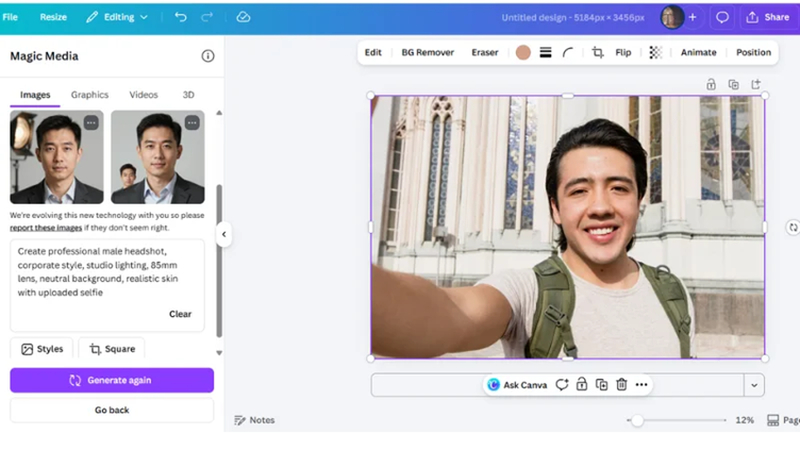Duplicate the element in floating toolbar
This screenshot has height=450, width=800.
click(602, 385)
